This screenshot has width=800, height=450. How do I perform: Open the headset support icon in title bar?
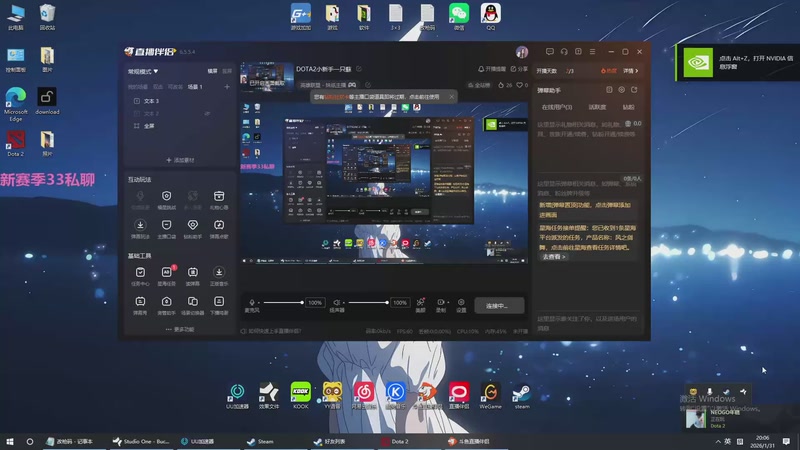click(564, 52)
